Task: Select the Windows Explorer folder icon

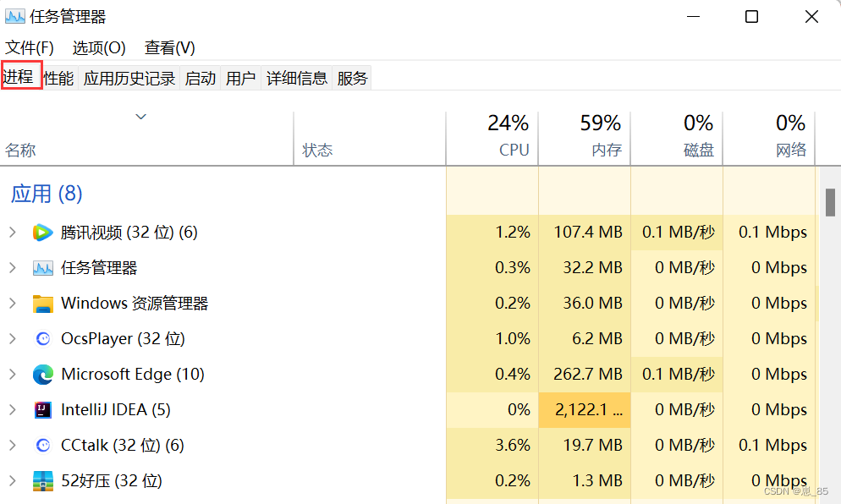Action: tap(43, 304)
